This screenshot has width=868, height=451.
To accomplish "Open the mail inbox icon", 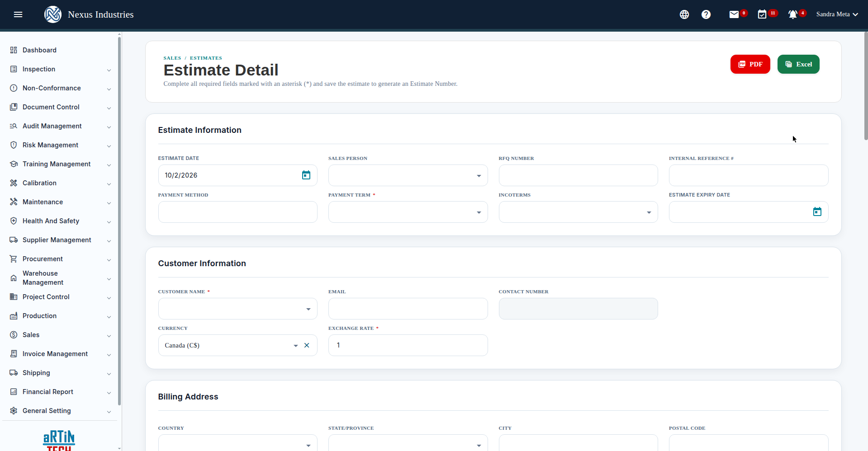I will (x=734, y=14).
